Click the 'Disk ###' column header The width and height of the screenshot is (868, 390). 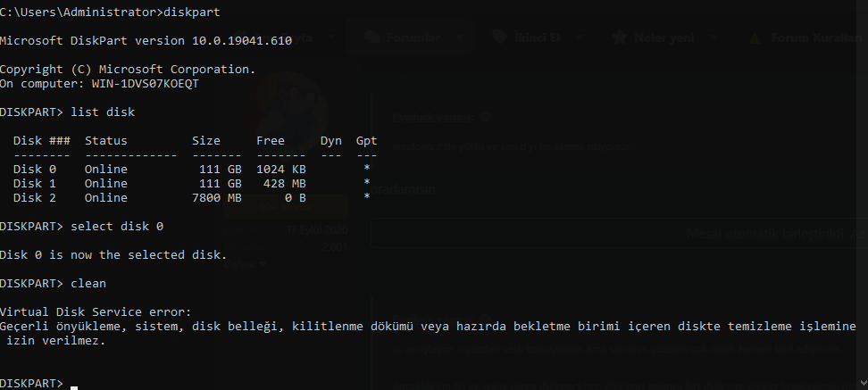click(41, 140)
